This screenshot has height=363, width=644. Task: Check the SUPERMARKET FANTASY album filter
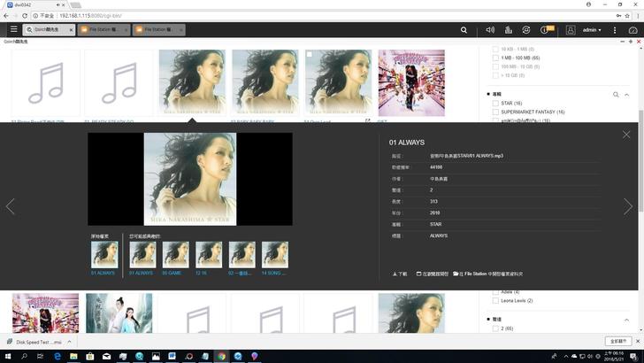click(496, 112)
